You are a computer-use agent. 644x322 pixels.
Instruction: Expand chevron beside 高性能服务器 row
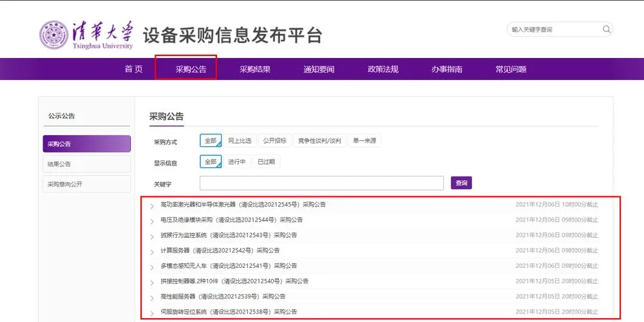coord(152,298)
